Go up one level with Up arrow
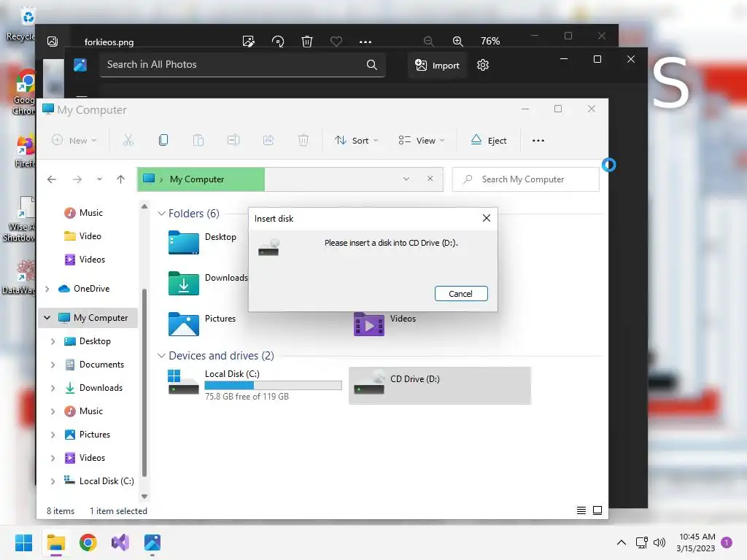This screenshot has height=560, width=747. [120, 179]
